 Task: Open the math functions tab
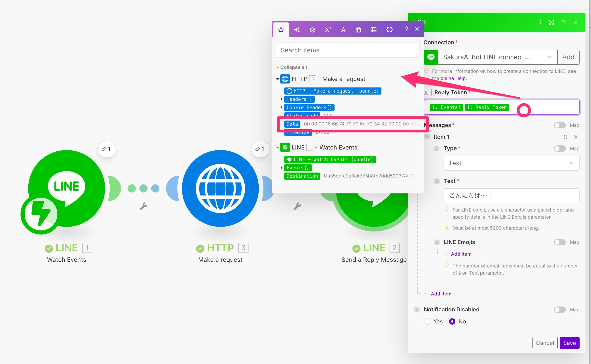pyautogui.click(x=328, y=30)
